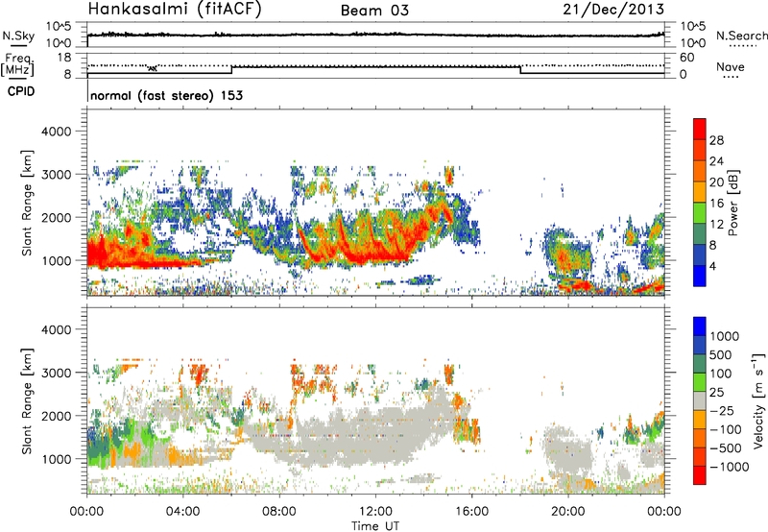The width and height of the screenshot is (768, 532).
Task: Click the blue bottom of power colorbar
Action: pos(700,276)
